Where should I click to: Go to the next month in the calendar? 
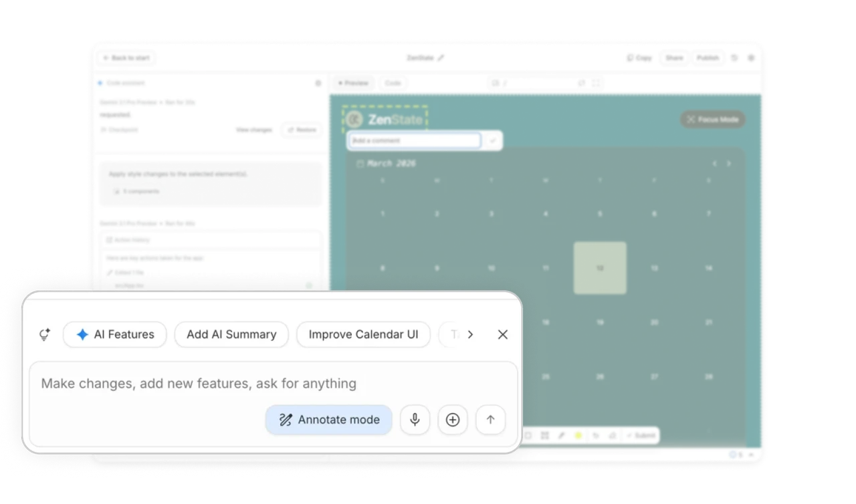point(728,162)
